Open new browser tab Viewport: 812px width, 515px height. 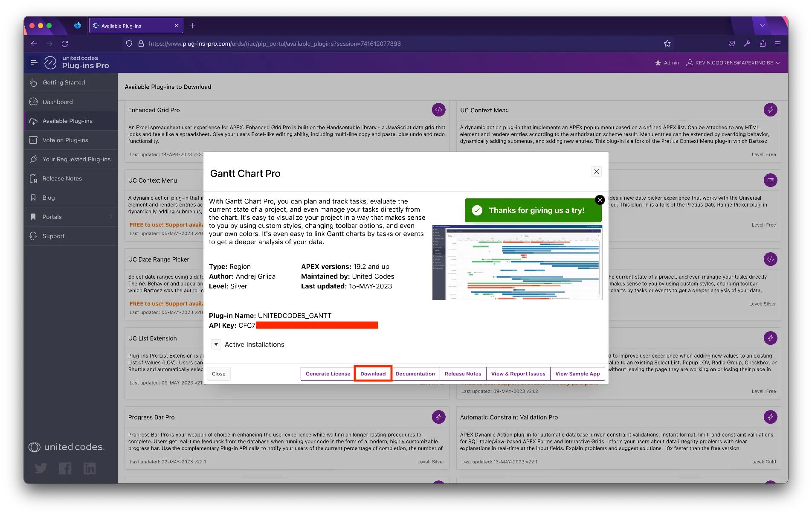pos(192,26)
